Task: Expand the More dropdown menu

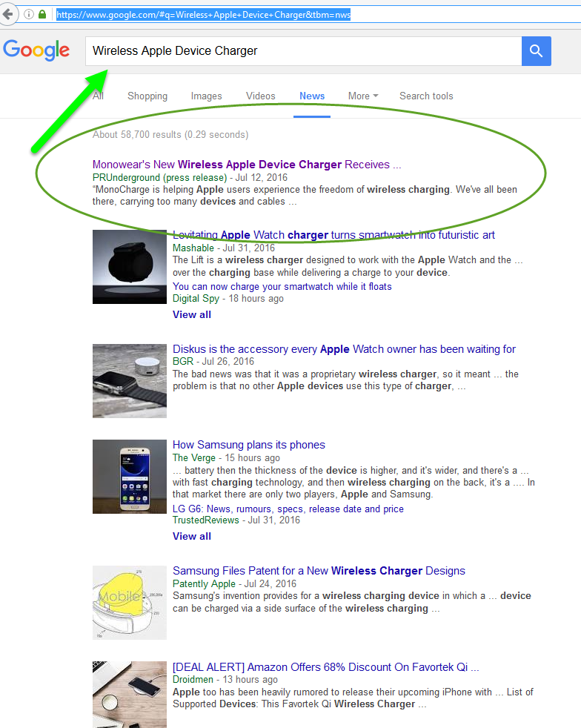Action: coord(363,96)
